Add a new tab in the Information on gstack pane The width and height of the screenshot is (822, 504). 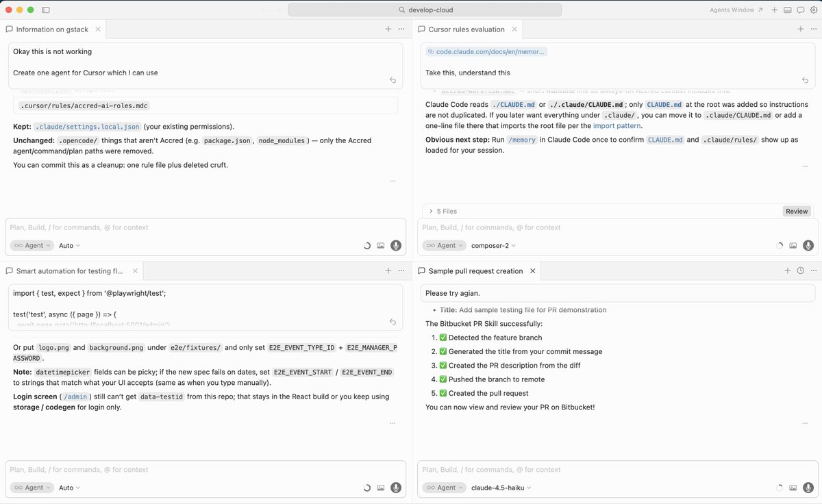click(388, 29)
